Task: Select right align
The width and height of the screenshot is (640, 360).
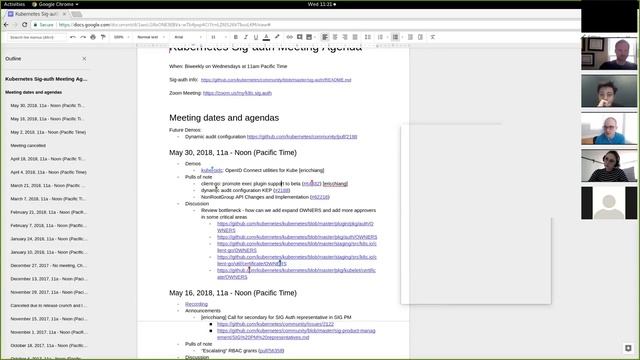Action: point(345,37)
